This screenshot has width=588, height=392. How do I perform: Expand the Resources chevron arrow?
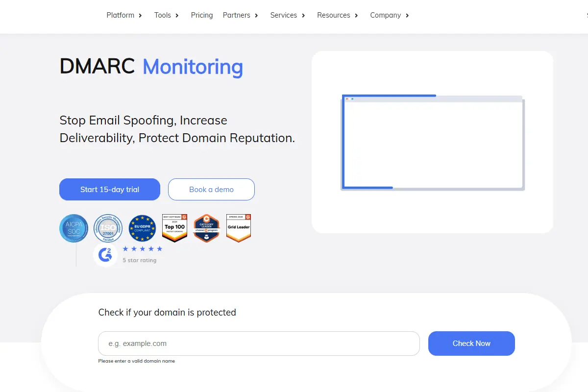click(x=356, y=16)
